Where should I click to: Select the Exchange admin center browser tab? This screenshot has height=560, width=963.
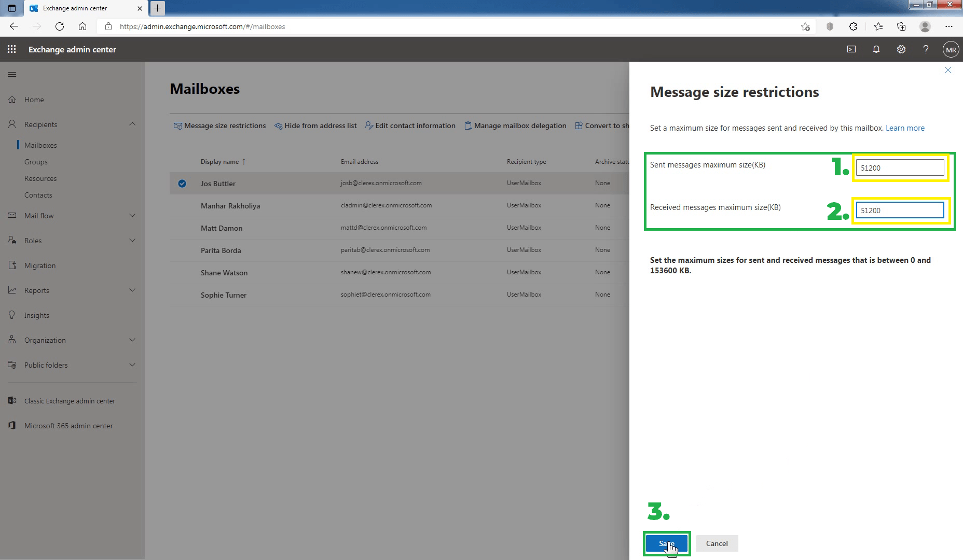(75, 8)
